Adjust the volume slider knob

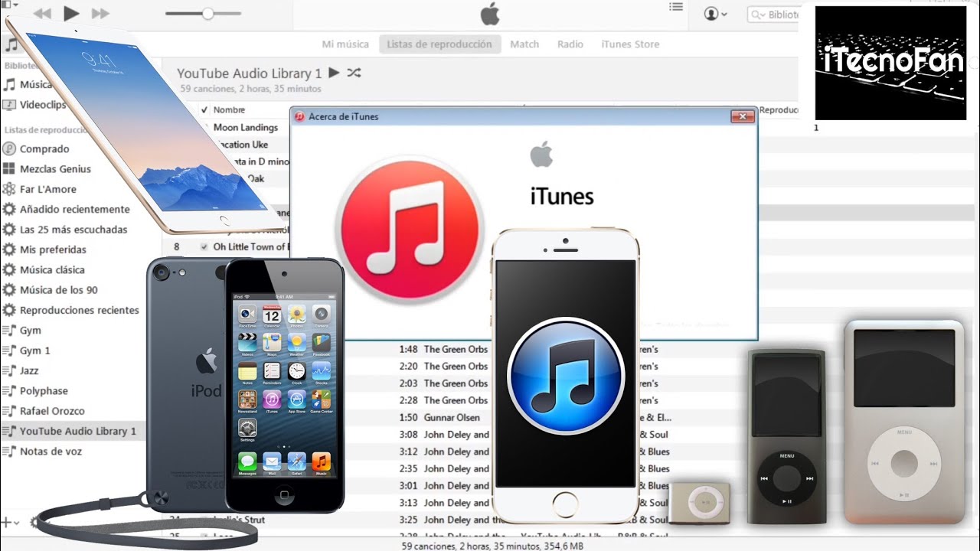[x=207, y=14]
